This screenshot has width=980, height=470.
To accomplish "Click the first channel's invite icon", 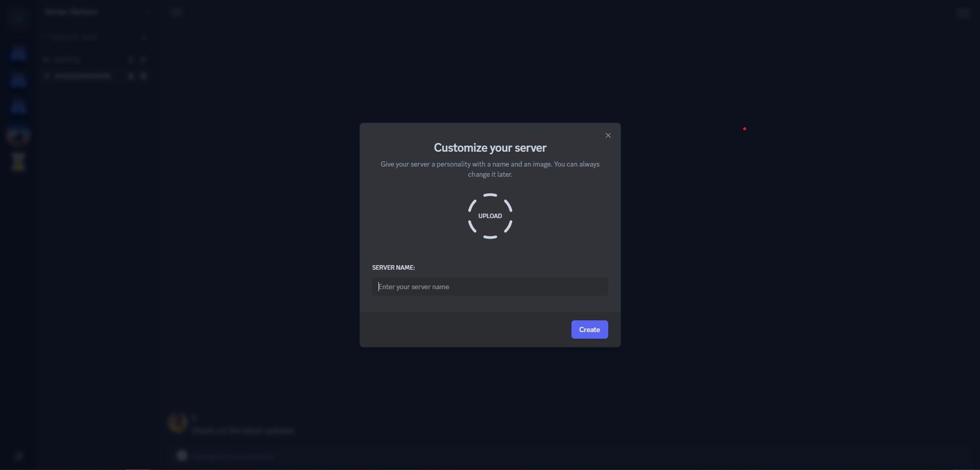I will (131, 60).
